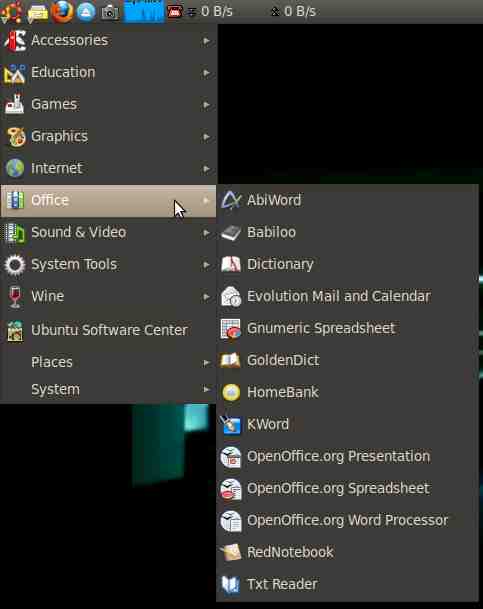Open HomeBank from the Office list
Screen dimensions: 483x609
[347, 392]
